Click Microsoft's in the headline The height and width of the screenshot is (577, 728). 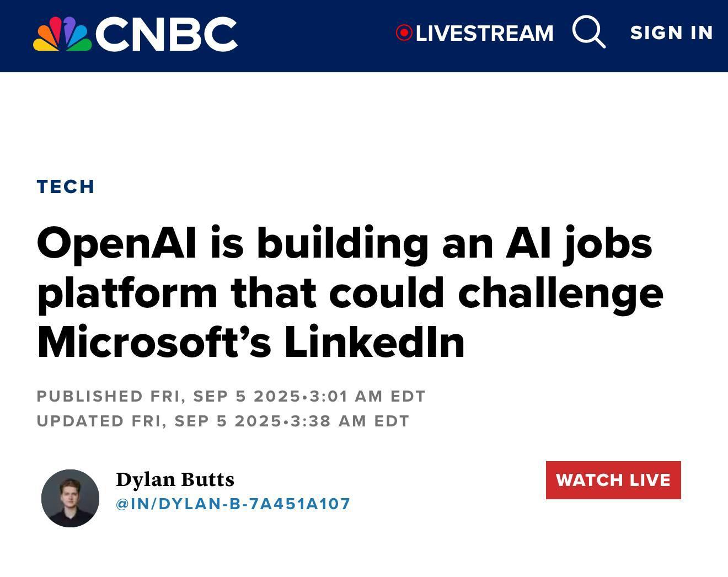point(154,342)
